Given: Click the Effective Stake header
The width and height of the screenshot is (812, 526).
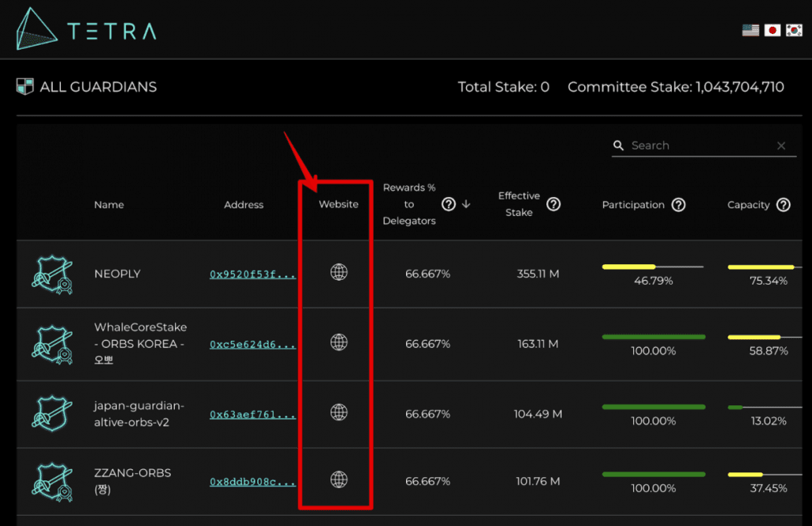Looking at the screenshot, I should point(519,204).
